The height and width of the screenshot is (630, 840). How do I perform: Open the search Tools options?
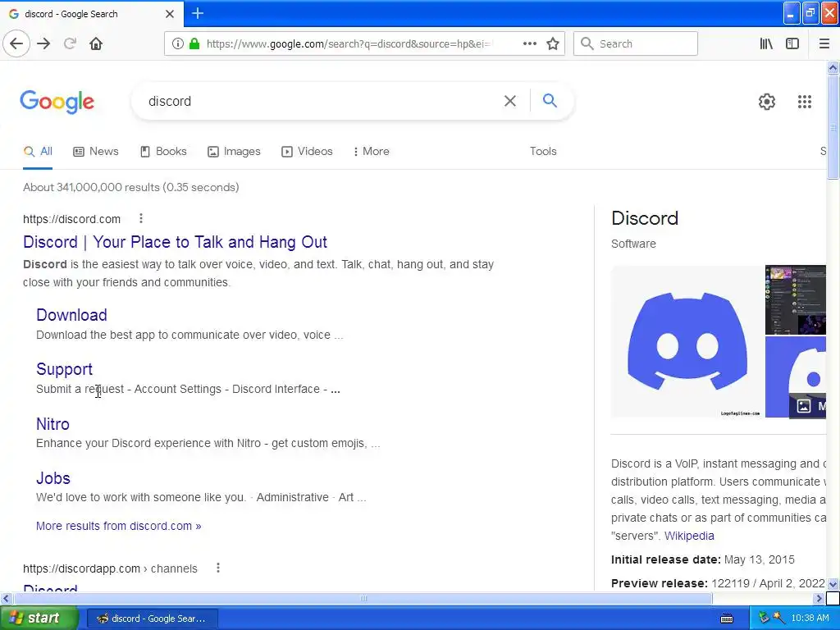pos(543,152)
